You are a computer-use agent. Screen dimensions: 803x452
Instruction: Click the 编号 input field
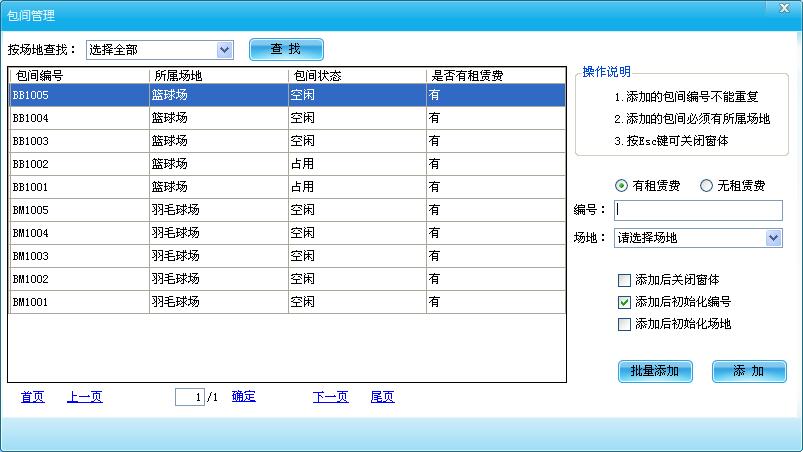point(697,210)
